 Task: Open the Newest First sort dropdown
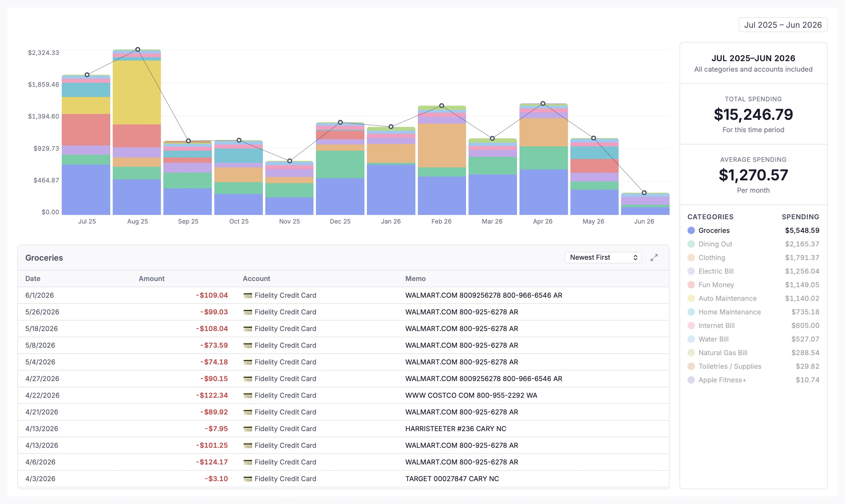pyautogui.click(x=603, y=258)
